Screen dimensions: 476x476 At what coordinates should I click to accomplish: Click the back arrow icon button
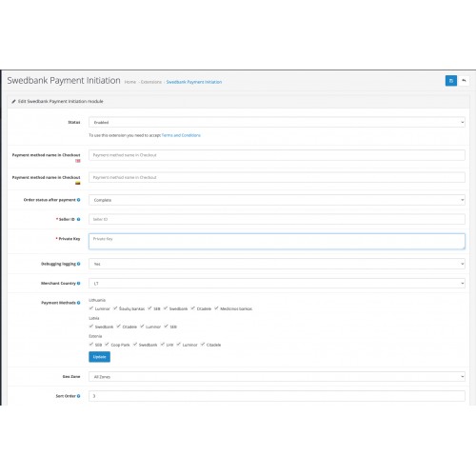(464, 81)
